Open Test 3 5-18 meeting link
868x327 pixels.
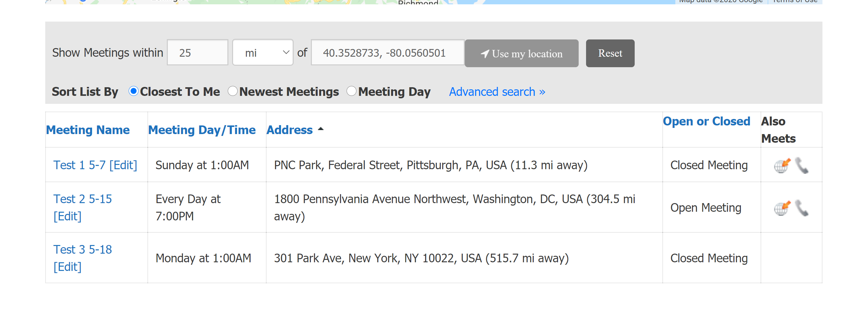pyautogui.click(x=82, y=249)
